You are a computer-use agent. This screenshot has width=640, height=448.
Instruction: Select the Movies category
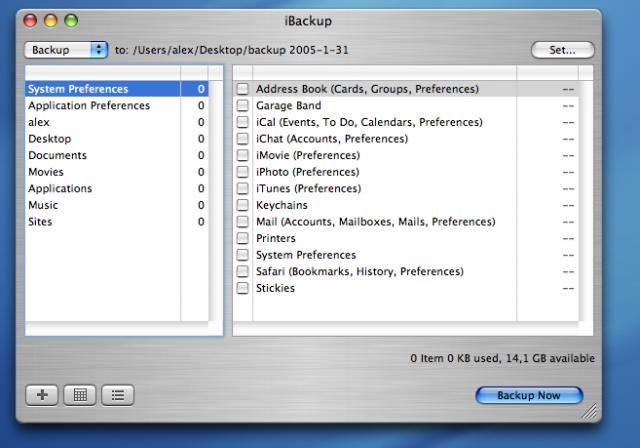coord(117,172)
